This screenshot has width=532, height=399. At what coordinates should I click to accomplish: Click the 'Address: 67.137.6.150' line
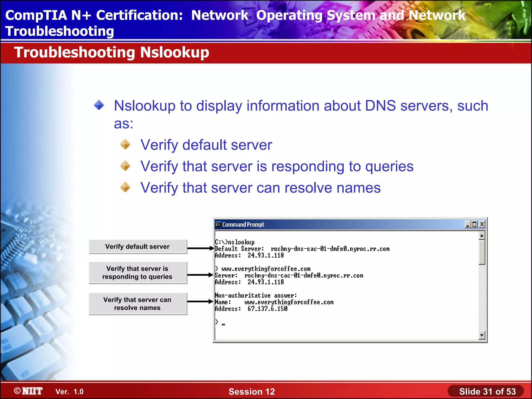[x=251, y=309]
